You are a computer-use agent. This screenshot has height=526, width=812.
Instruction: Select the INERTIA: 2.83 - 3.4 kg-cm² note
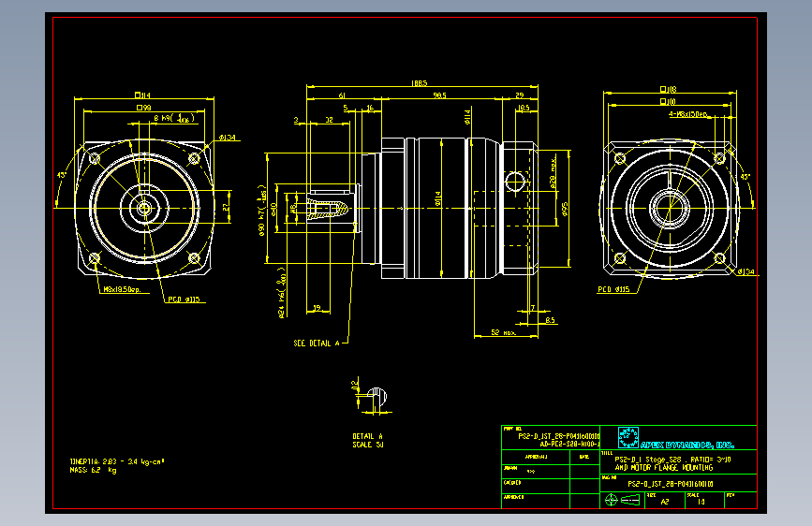(117, 461)
